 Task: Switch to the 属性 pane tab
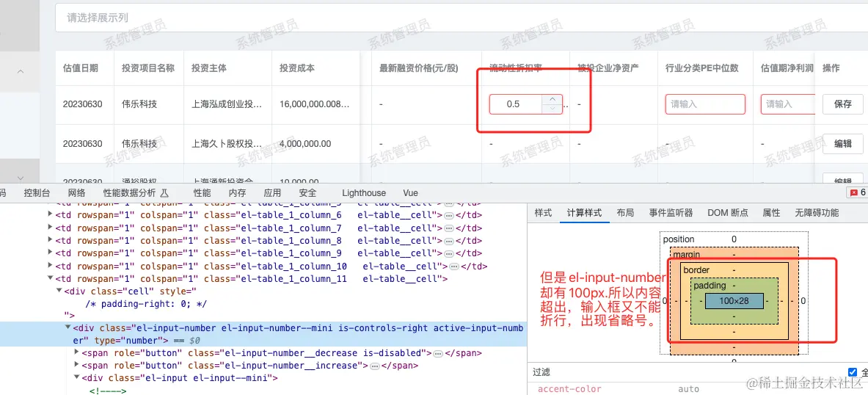click(771, 213)
